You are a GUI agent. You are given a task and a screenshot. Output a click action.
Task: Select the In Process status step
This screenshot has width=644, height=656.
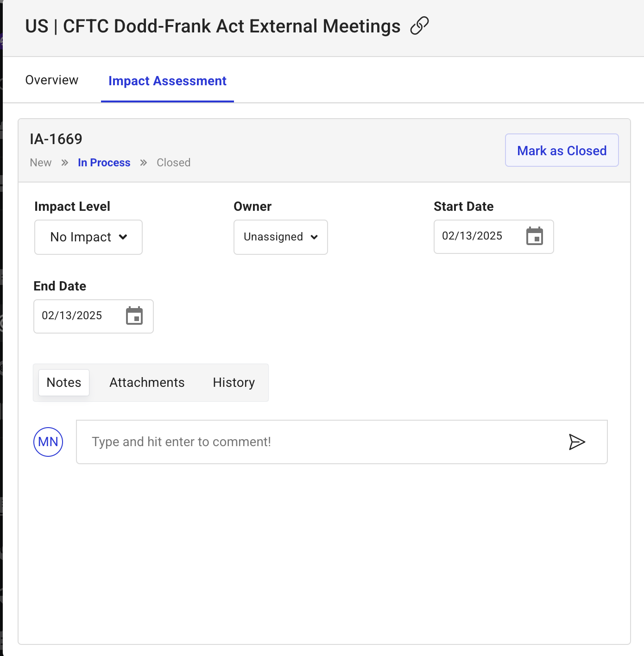tap(104, 163)
